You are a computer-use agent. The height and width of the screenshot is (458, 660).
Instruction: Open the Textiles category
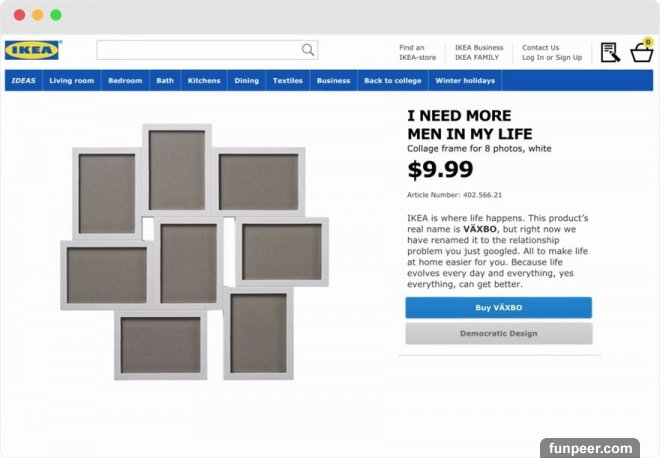[x=288, y=81]
